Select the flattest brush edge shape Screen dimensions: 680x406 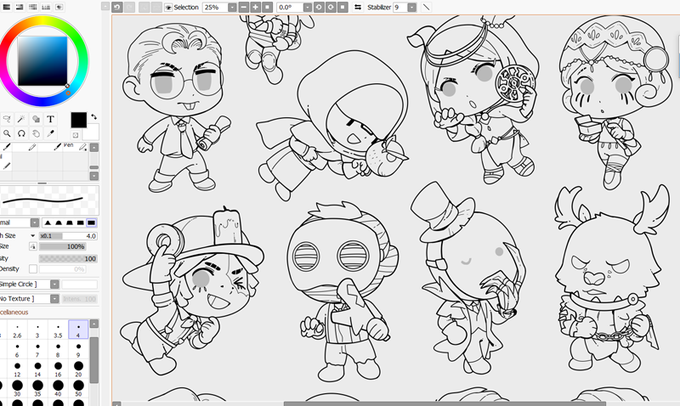point(91,223)
